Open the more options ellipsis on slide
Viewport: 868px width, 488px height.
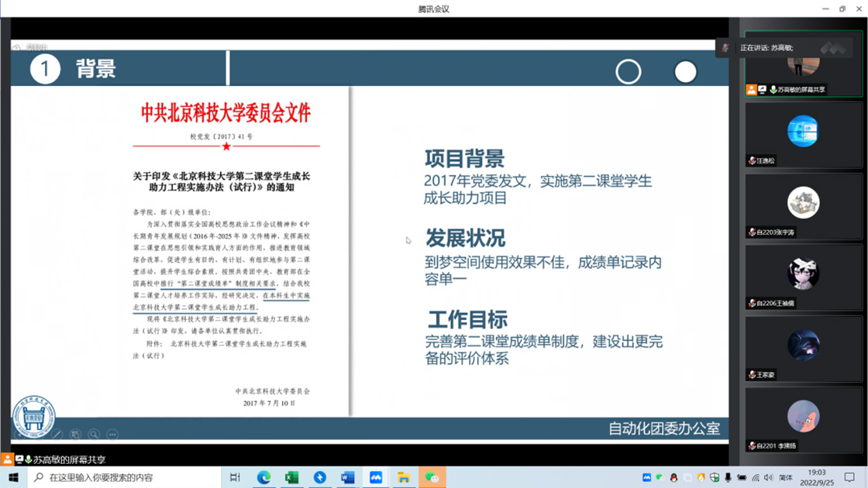pyautogui.click(x=112, y=435)
